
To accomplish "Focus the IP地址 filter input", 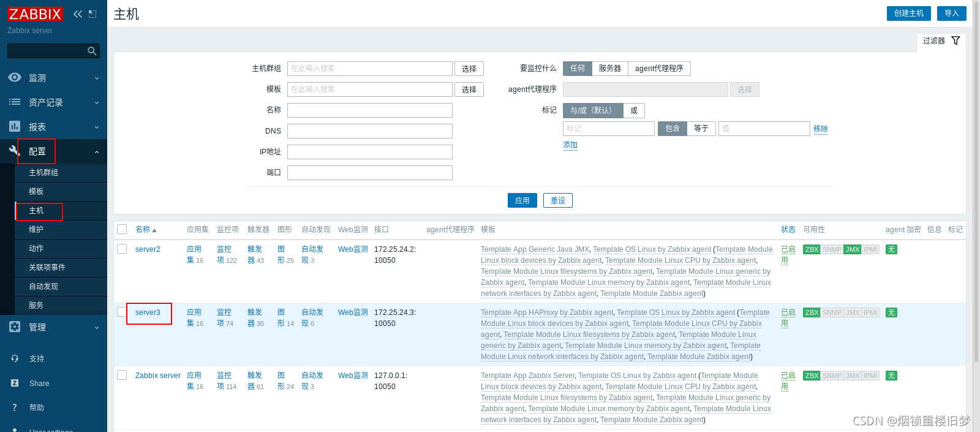I will (x=370, y=152).
